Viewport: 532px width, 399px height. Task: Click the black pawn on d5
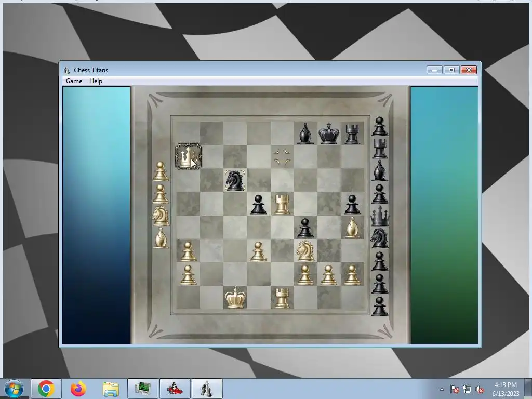pyautogui.click(x=258, y=204)
